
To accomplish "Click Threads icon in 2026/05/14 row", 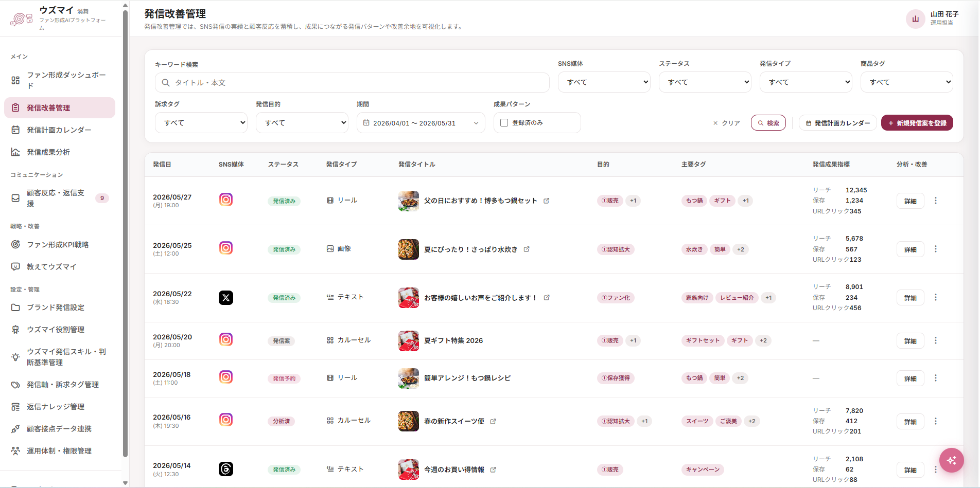I will click(x=226, y=469).
